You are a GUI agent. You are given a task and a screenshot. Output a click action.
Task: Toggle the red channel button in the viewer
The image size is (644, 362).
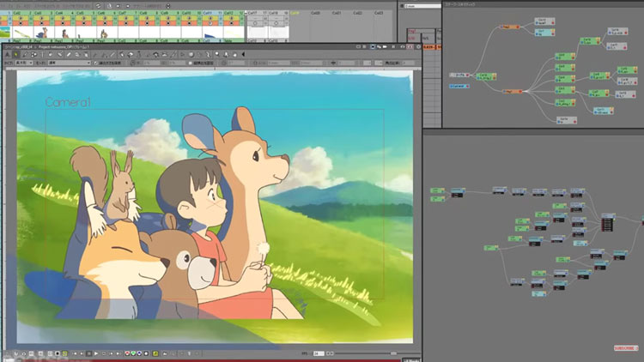click(127, 353)
